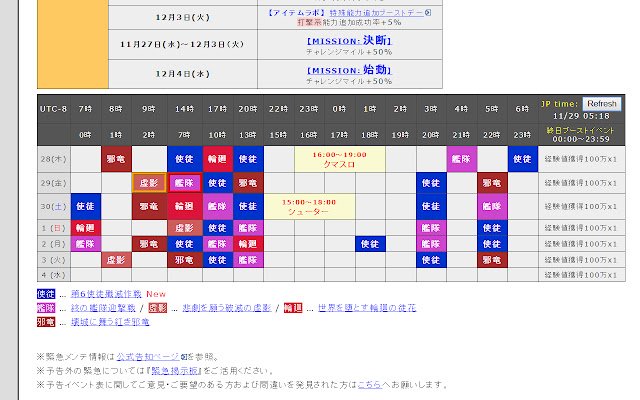The height and width of the screenshot is (400, 640).
Task: Select the 邪竜 cell at 8時 on 28(木)
Action: click(116, 159)
